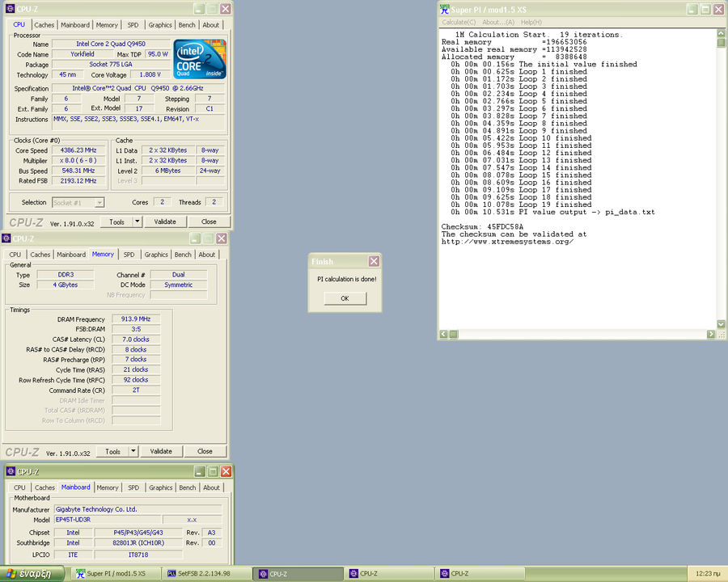Click Super PI horizontal scroll right arrow
Viewport: 728px width, 582px height.
711,334
